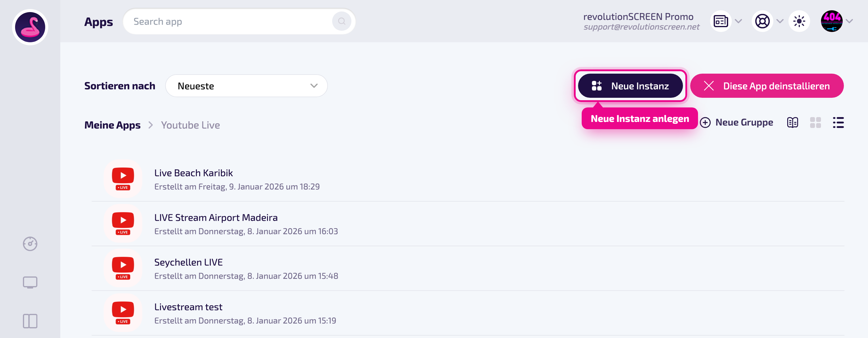Click the search magnifier icon

tap(341, 21)
